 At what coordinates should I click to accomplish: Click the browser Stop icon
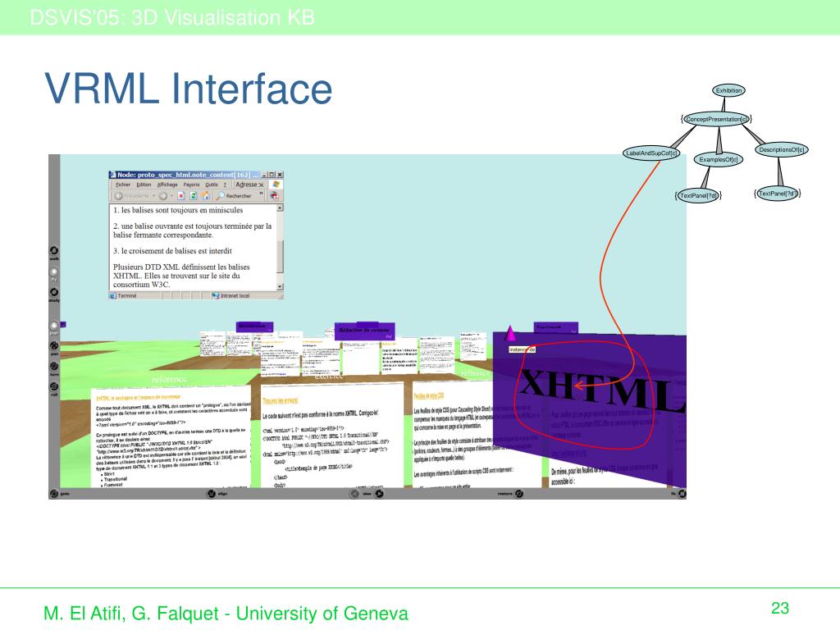click(x=181, y=196)
